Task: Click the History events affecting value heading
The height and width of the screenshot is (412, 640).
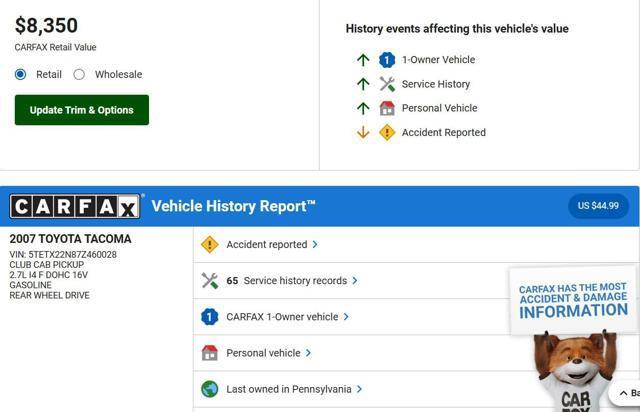Action: pyautogui.click(x=457, y=29)
